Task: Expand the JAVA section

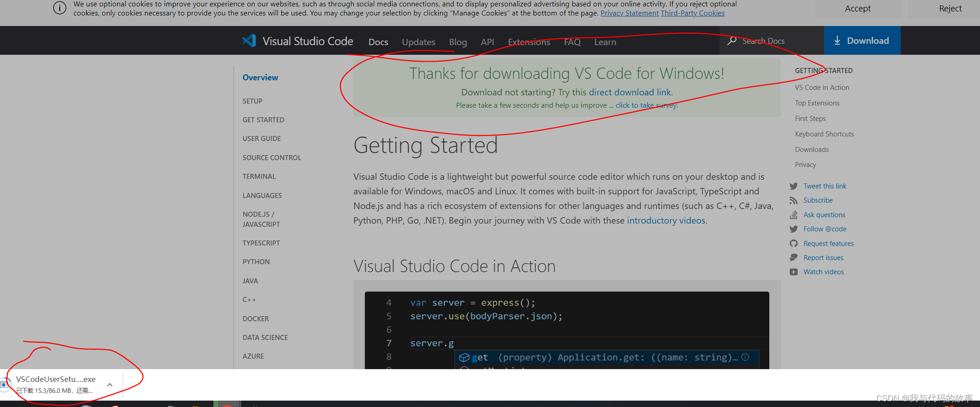Action: coord(250,281)
